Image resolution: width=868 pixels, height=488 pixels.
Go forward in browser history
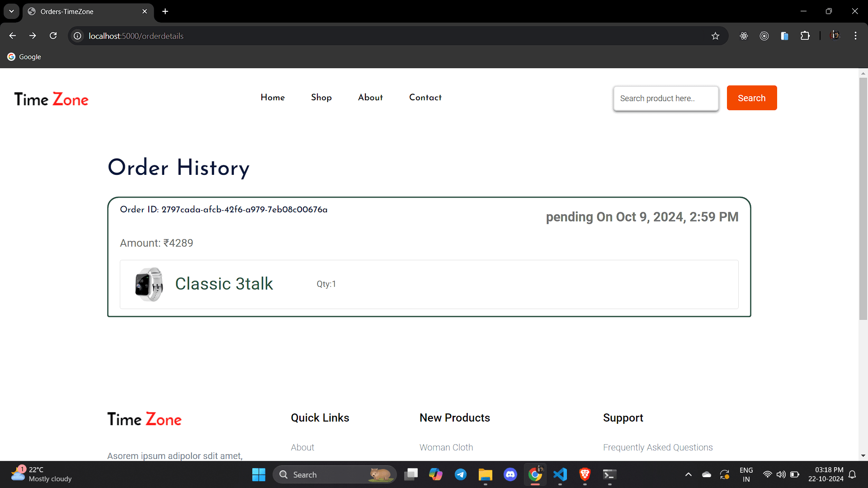pyautogui.click(x=33, y=36)
